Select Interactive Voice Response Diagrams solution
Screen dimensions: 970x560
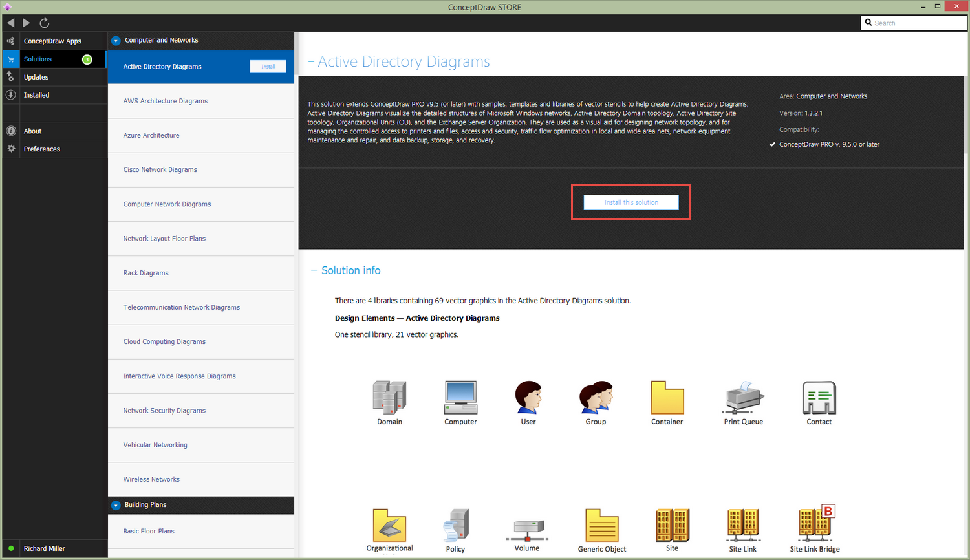pos(201,376)
